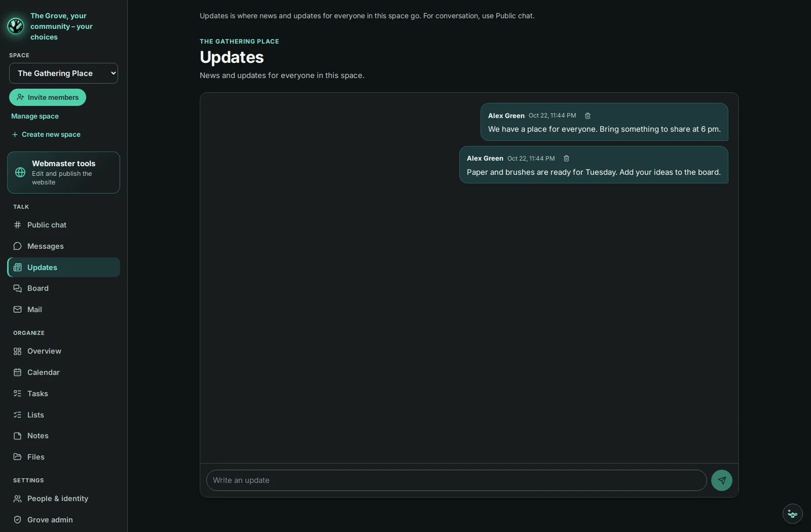Image resolution: width=811 pixels, height=532 pixels.
Task: Open Webmaster tools card
Action: [63, 172]
